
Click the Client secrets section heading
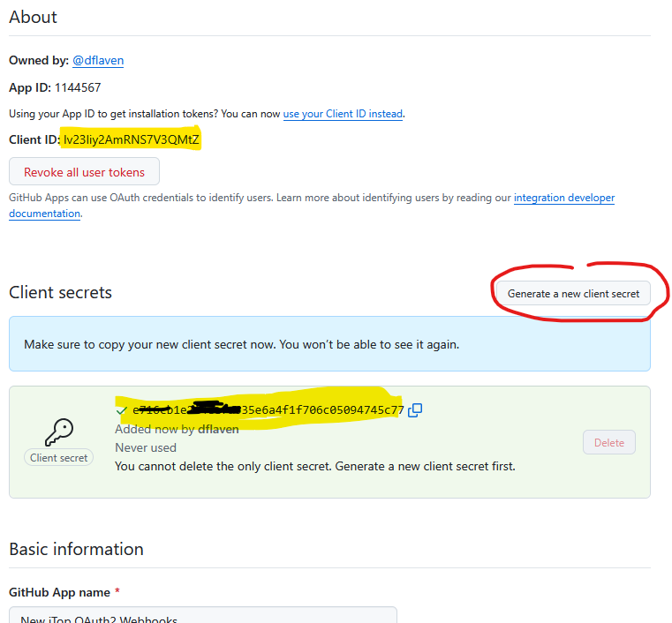[60, 292]
